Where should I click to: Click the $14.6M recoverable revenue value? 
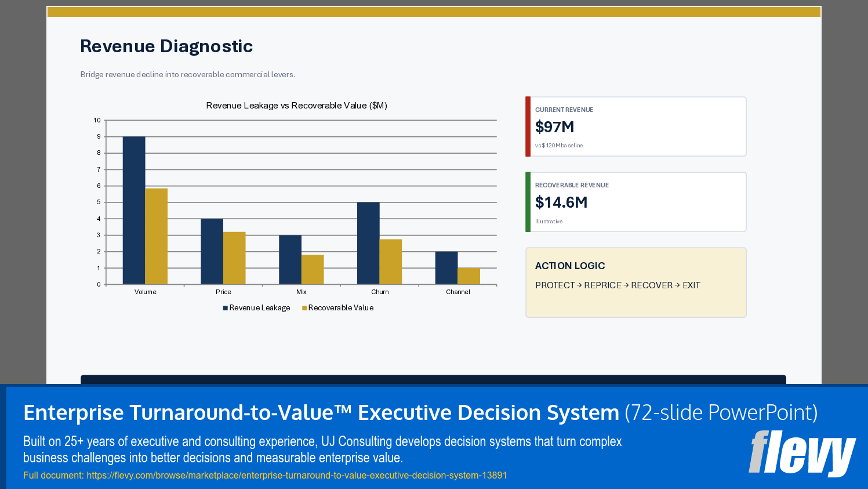point(561,202)
